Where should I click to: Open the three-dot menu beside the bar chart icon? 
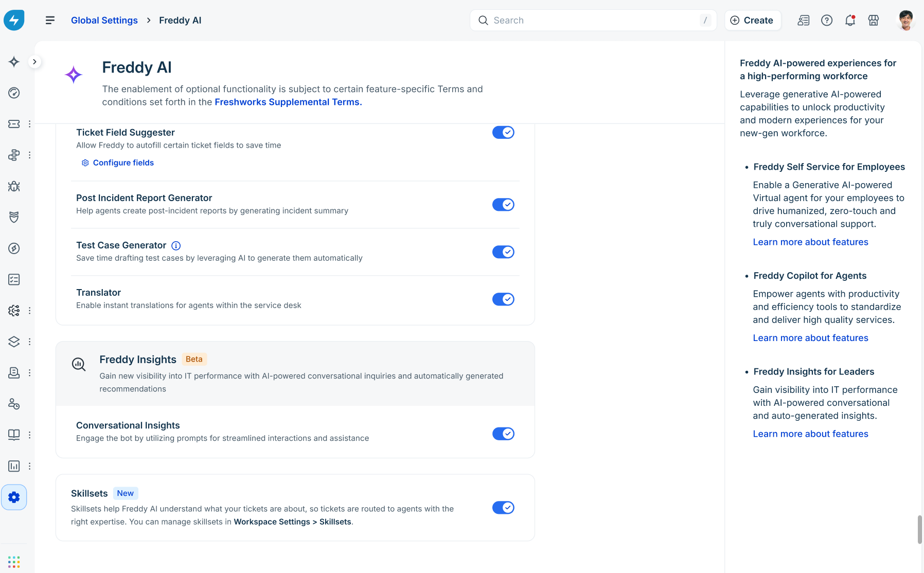(x=30, y=466)
